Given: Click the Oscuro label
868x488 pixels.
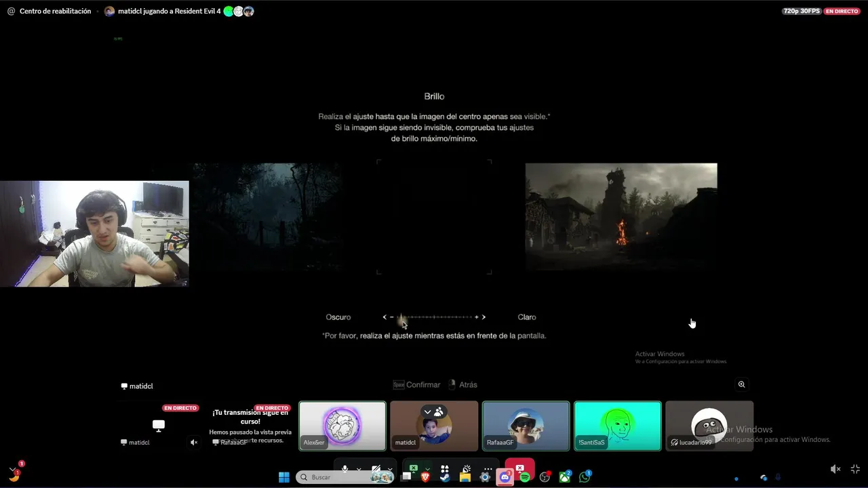Looking at the screenshot, I should [x=338, y=317].
